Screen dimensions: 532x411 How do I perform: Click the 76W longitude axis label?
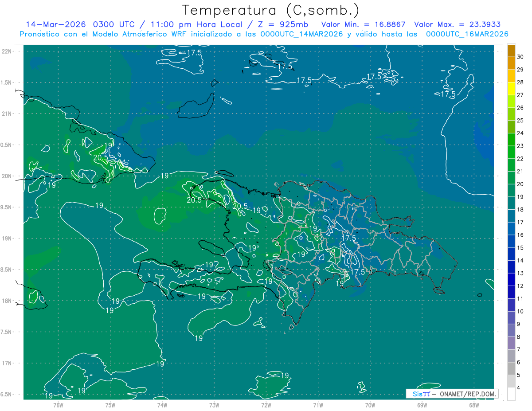coord(58,405)
